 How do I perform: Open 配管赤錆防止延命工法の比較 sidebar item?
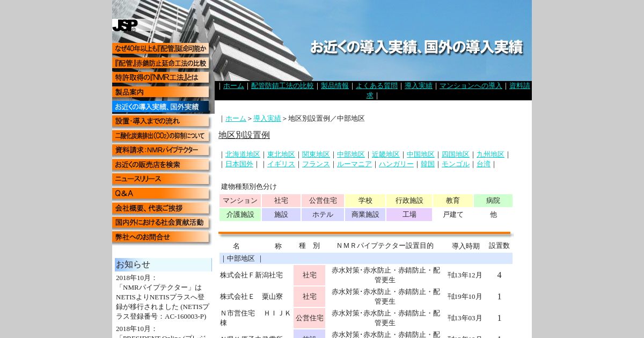coord(160,63)
